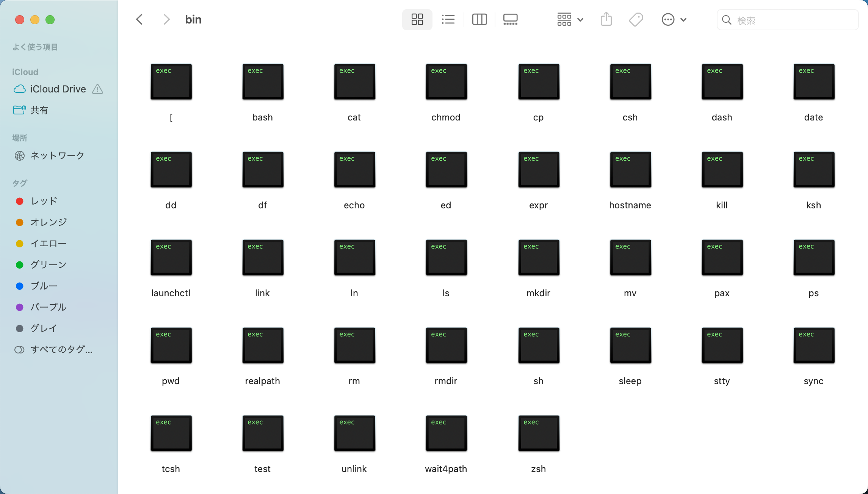Open the share menu icon
The height and width of the screenshot is (494, 868).
point(606,19)
